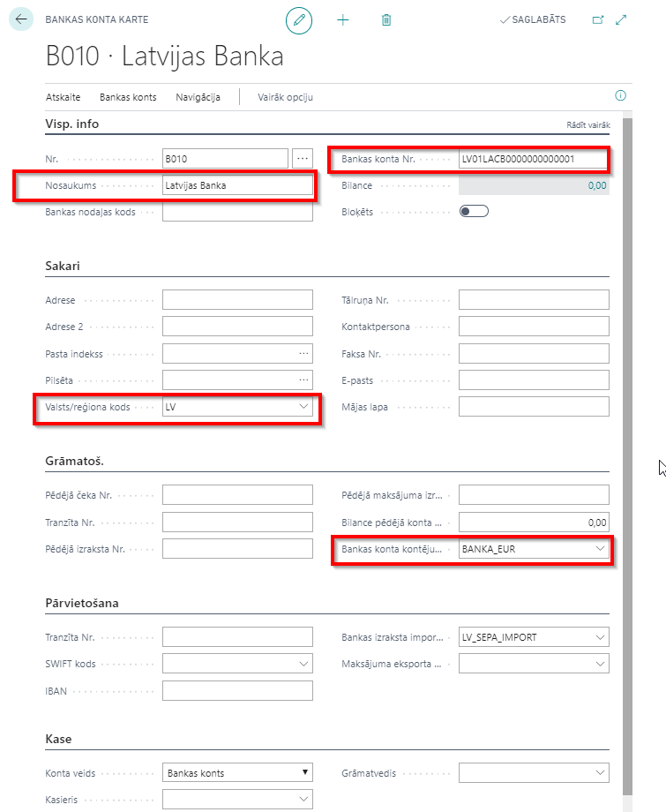Click the trash delete icon
Viewport: 666px width, 812px height.
click(x=386, y=20)
